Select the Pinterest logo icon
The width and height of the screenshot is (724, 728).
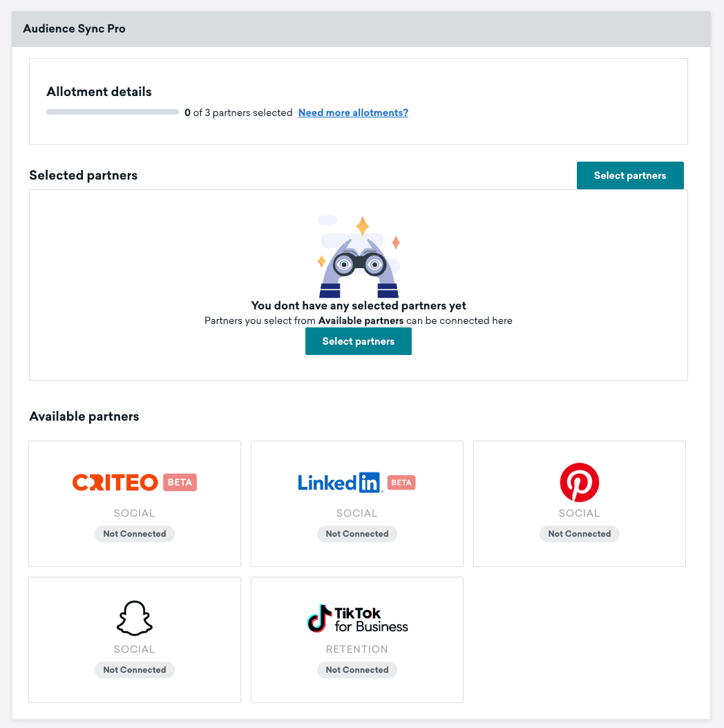579,482
